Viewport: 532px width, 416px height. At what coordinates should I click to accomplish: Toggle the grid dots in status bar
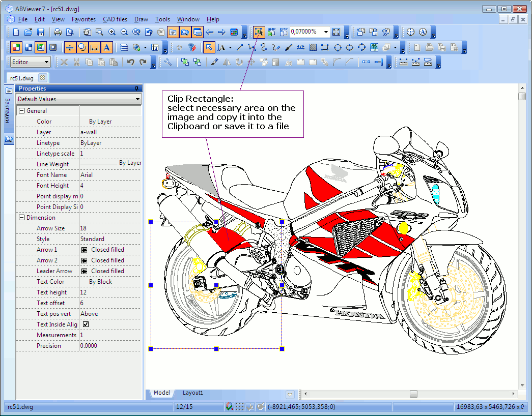coord(240,406)
